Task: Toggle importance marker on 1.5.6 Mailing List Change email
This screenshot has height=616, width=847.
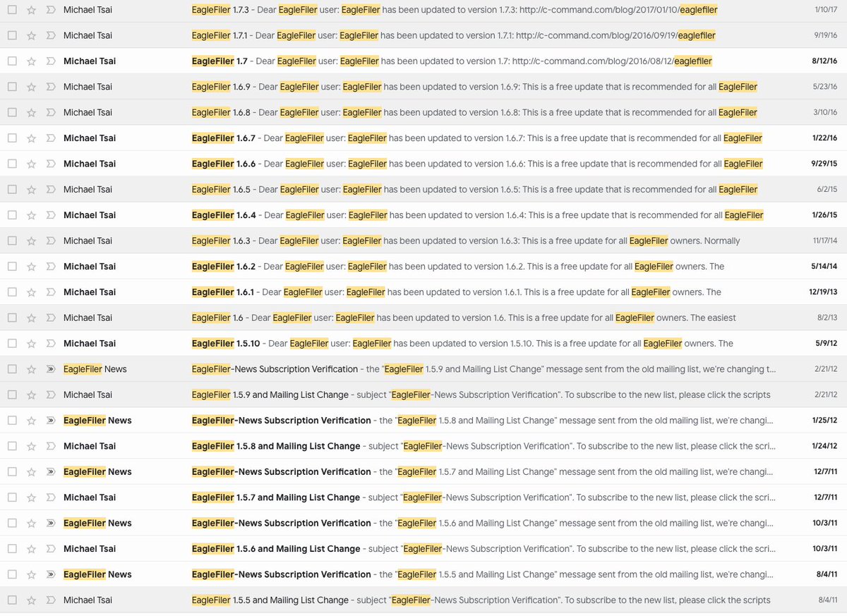Action: click(x=50, y=549)
